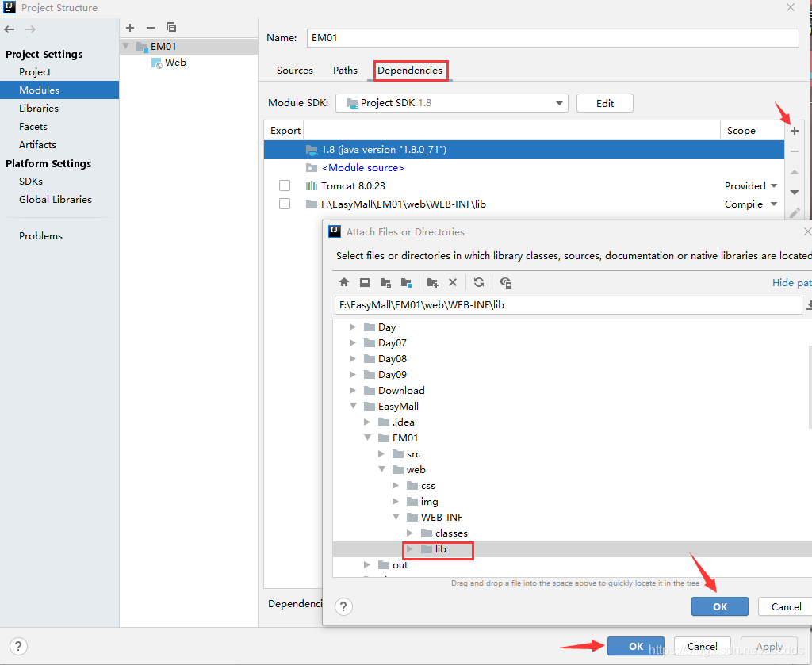Go to desktop directory in the file chooser
Viewport: 812px width, 665px height.
pyautogui.click(x=365, y=282)
